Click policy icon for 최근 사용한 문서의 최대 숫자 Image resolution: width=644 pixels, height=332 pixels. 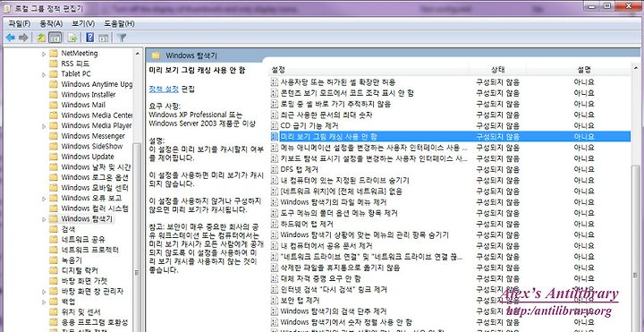(x=275, y=115)
